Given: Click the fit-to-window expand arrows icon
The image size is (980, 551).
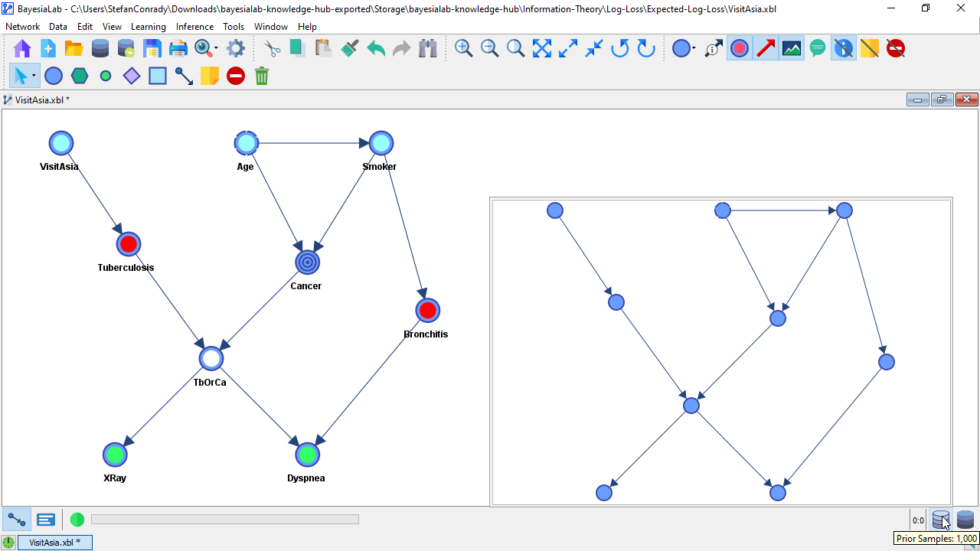Looking at the screenshot, I should [x=542, y=49].
